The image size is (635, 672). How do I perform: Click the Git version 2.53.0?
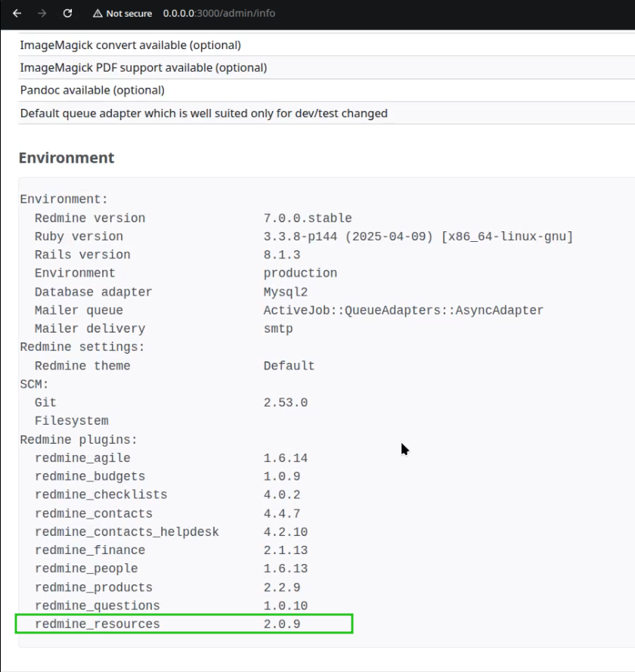click(285, 403)
